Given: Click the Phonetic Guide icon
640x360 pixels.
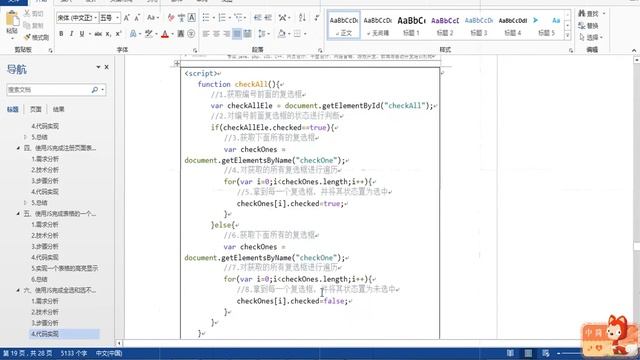Looking at the screenshot, I should [x=181, y=18].
